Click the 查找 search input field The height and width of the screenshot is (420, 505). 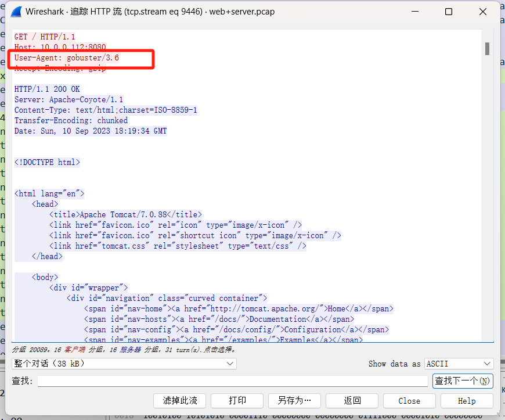click(x=233, y=381)
